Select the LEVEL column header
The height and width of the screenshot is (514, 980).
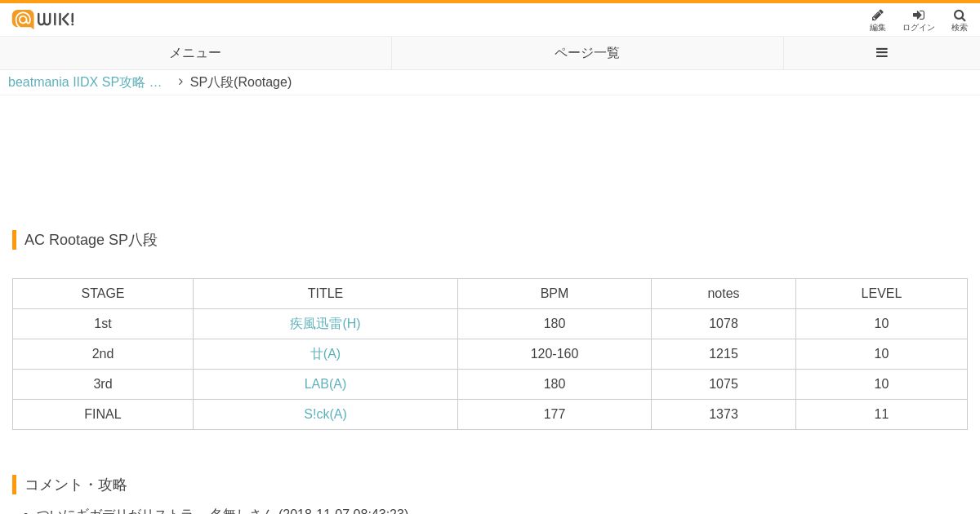881,294
